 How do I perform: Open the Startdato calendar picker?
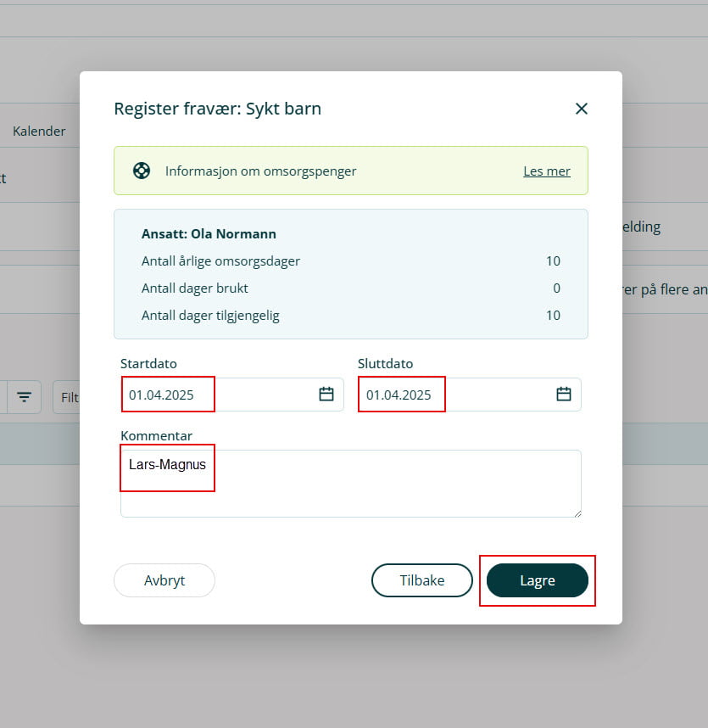coord(326,394)
